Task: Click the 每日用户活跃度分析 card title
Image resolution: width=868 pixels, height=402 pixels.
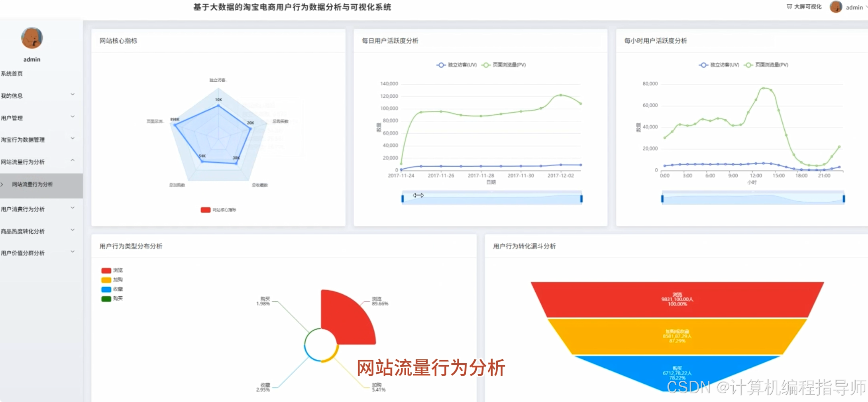Action: 390,41
